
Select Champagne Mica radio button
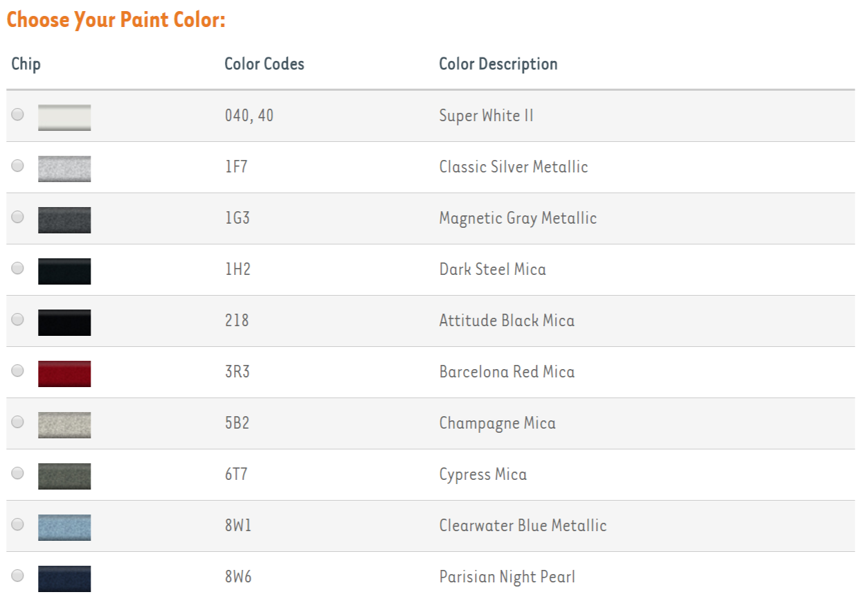[x=18, y=422]
